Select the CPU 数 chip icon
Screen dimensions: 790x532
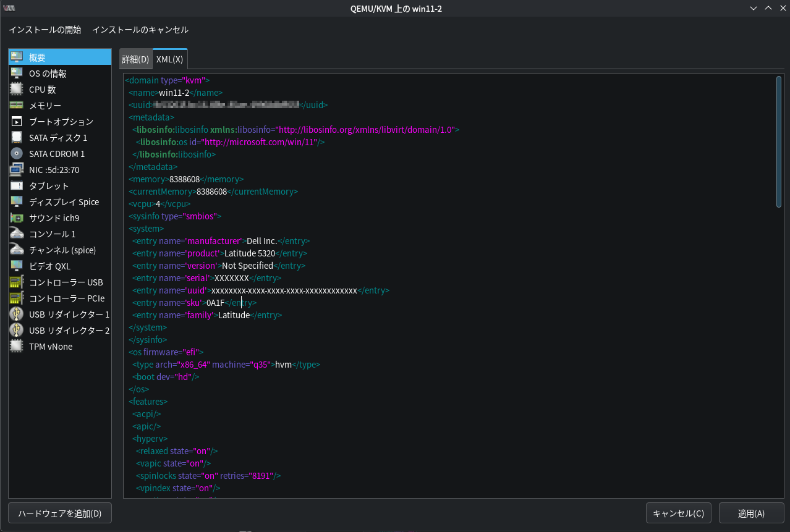pos(17,90)
